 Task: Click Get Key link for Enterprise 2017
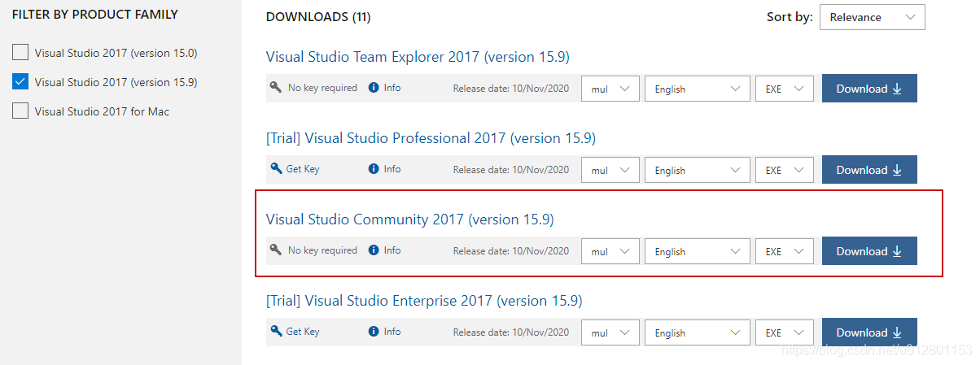(303, 332)
